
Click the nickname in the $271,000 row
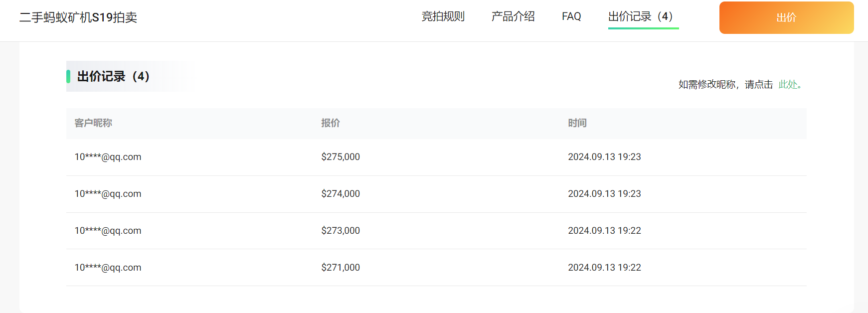tap(108, 268)
